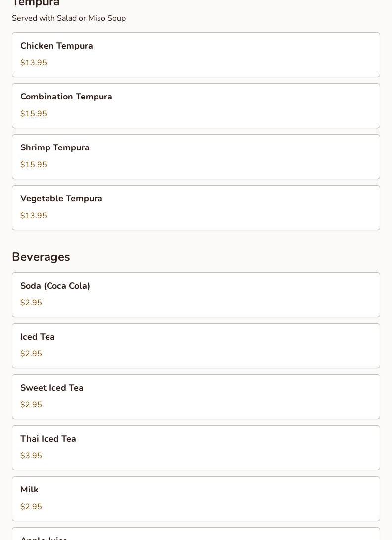The width and height of the screenshot is (392, 540).
Task: Select Sweet Iced Tea item
Action: 196,397
